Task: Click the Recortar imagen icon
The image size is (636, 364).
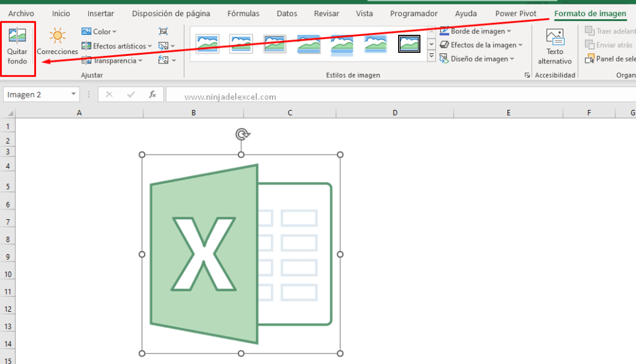Action: click(165, 31)
